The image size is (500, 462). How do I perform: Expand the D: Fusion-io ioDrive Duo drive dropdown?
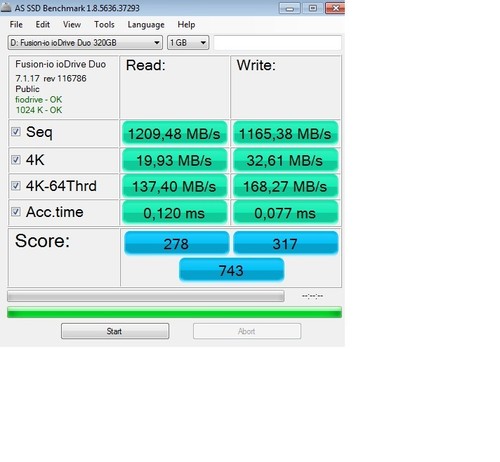pyautogui.click(x=85, y=43)
